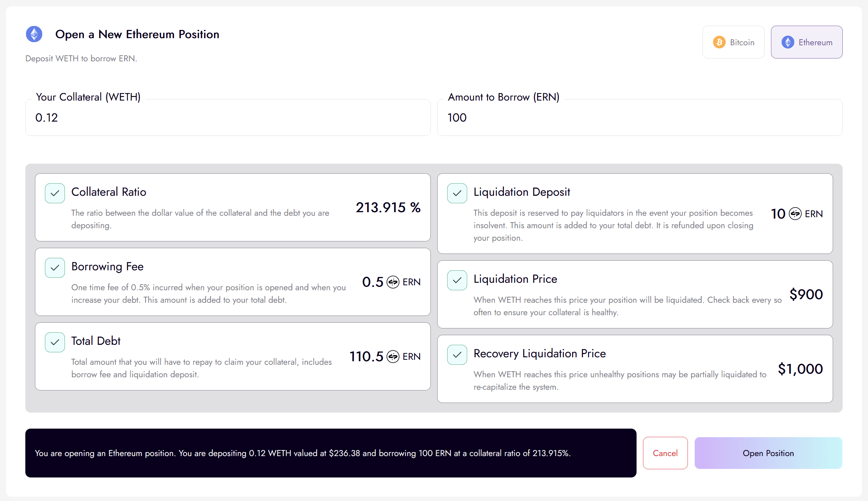
Task: Click the Deposit WETH to borrow ERN subtitle
Action: point(81,58)
